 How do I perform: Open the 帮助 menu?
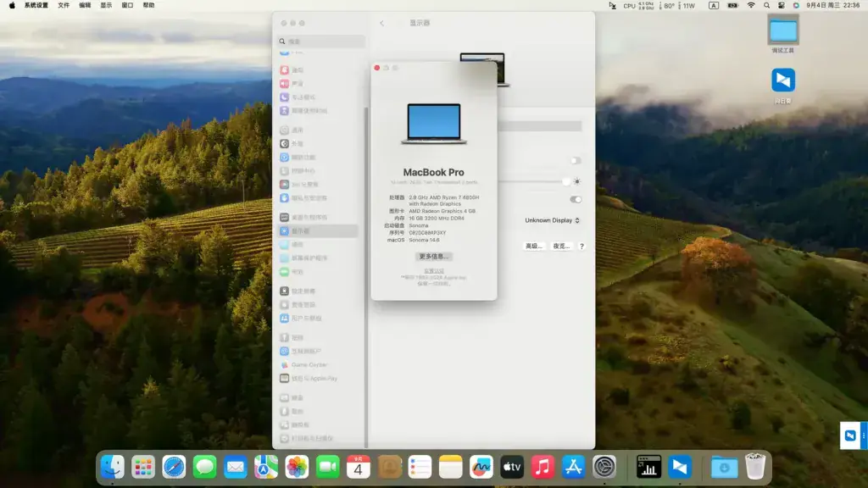point(149,6)
